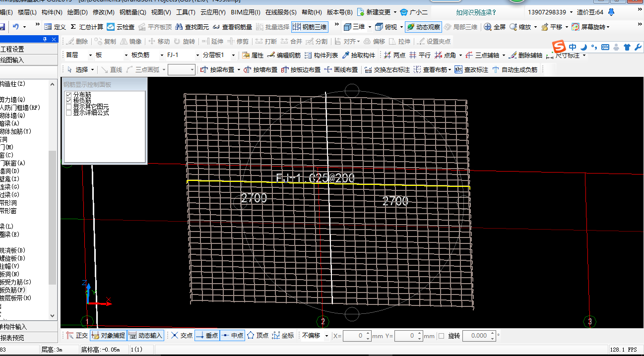Click 拾取构件 pick component eyedropper
Image resolution: width=644 pixels, height=356 pixels.
click(359, 55)
